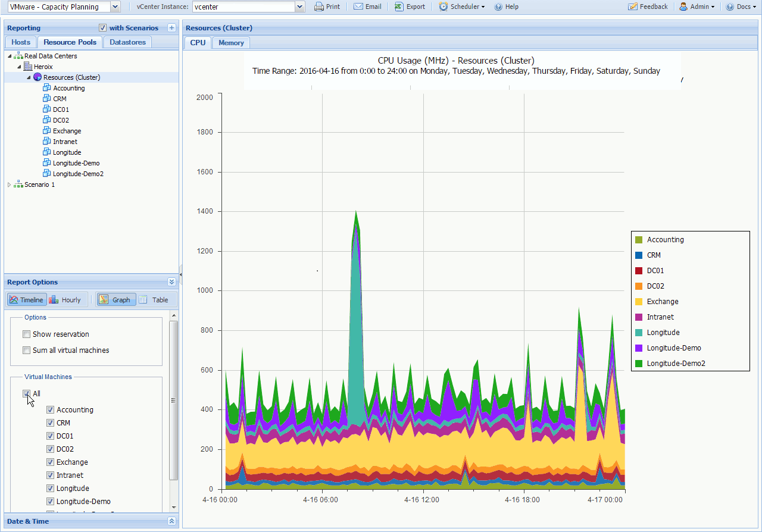
Task: Click the Longitude-Demo purple legend swatch
Action: point(639,348)
